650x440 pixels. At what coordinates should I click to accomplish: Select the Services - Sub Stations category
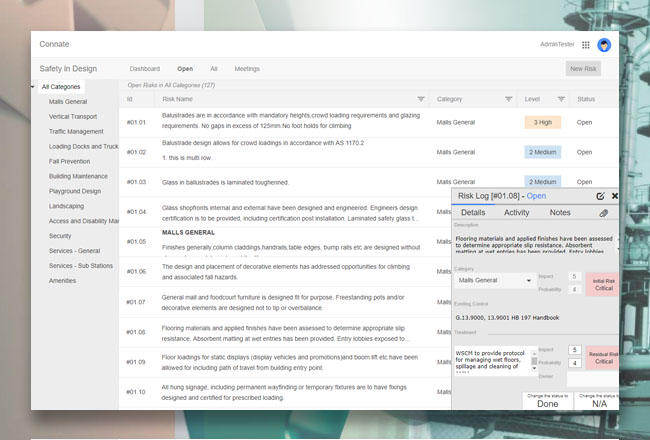click(x=81, y=266)
